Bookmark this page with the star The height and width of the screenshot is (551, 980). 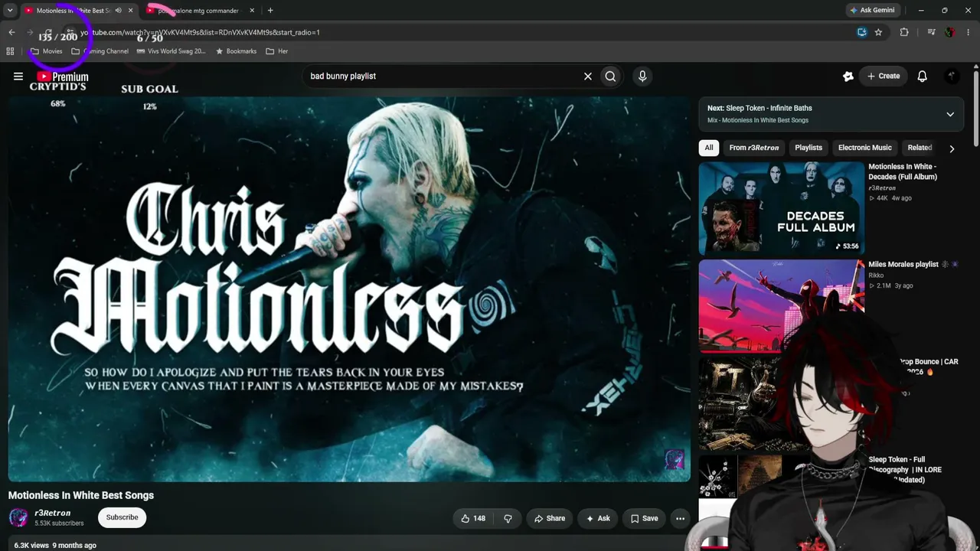(x=878, y=32)
